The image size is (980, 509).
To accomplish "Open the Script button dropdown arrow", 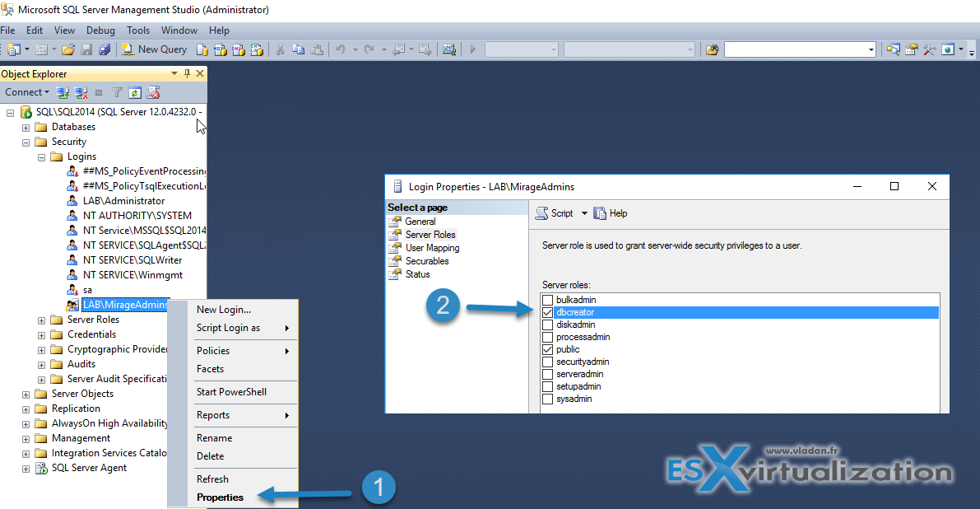I will 584,213.
